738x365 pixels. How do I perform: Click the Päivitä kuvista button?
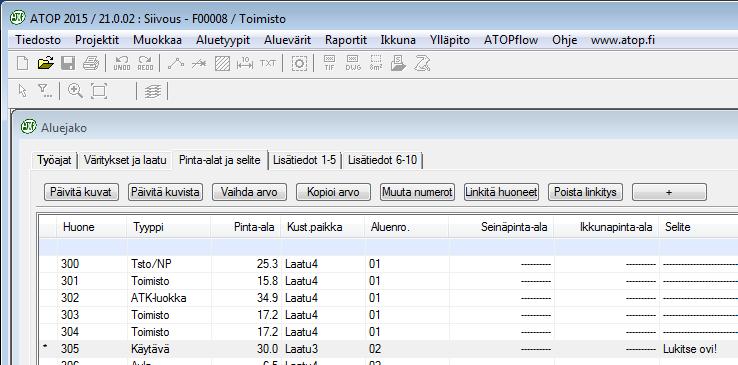click(165, 192)
